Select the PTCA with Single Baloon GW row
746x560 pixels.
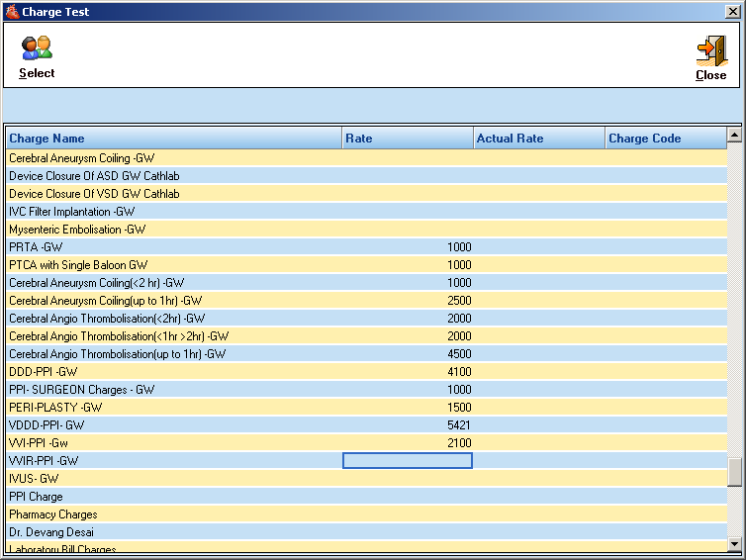78,265
